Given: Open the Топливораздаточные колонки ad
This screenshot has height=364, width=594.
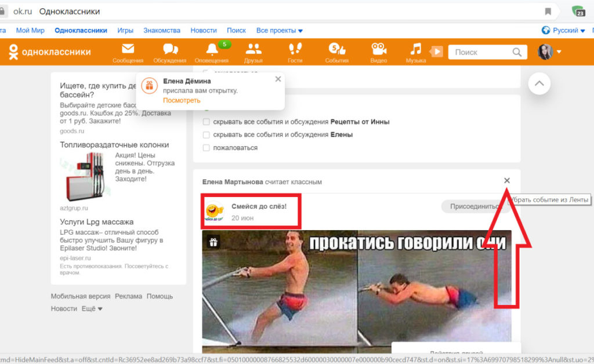Looking at the screenshot, I should tap(114, 145).
